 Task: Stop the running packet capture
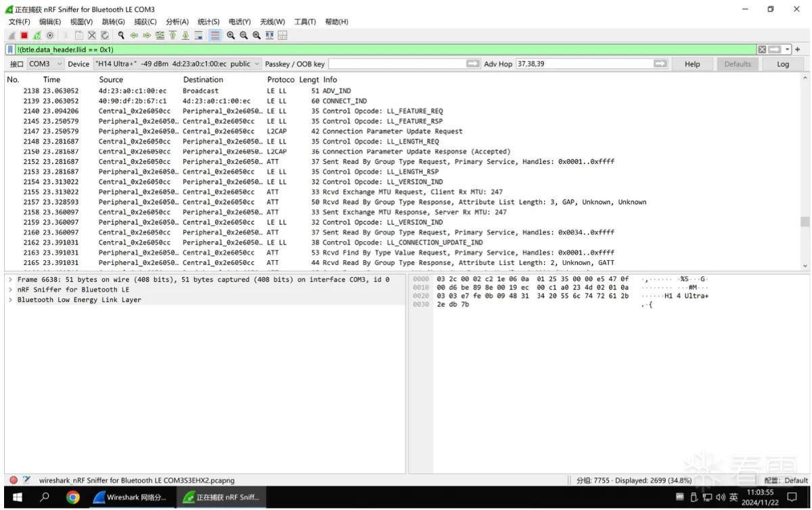click(x=24, y=35)
